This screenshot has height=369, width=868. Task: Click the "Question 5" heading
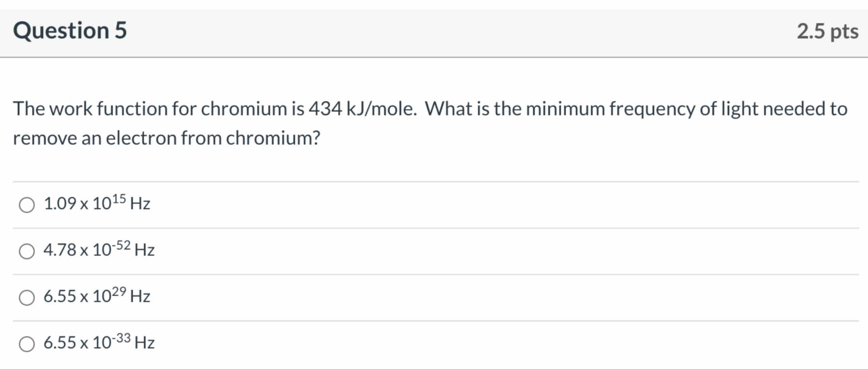[x=70, y=31]
